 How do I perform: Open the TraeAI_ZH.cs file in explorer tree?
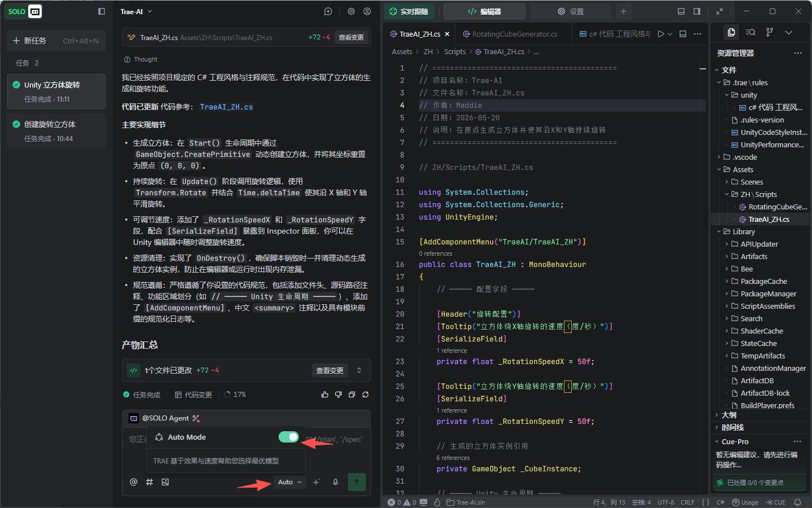tap(769, 219)
